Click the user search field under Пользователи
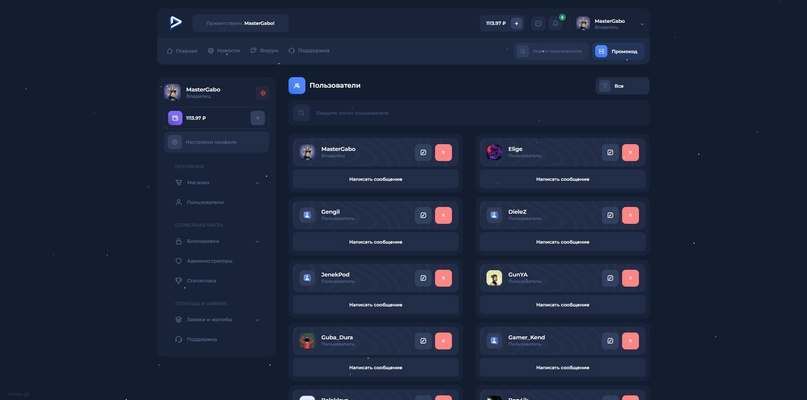This screenshot has width=807, height=400. point(468,113)
